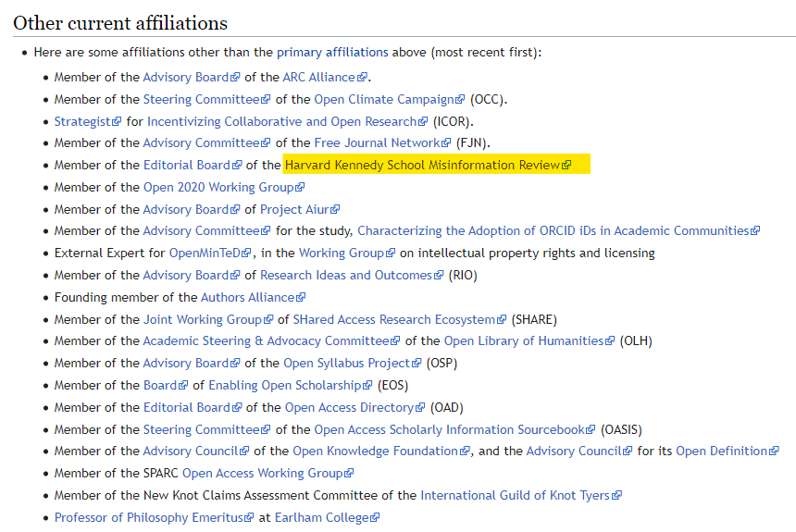Click external-link icon after Authors Alliance
Screen dimensions: 796x532
(x=301, y=298)
